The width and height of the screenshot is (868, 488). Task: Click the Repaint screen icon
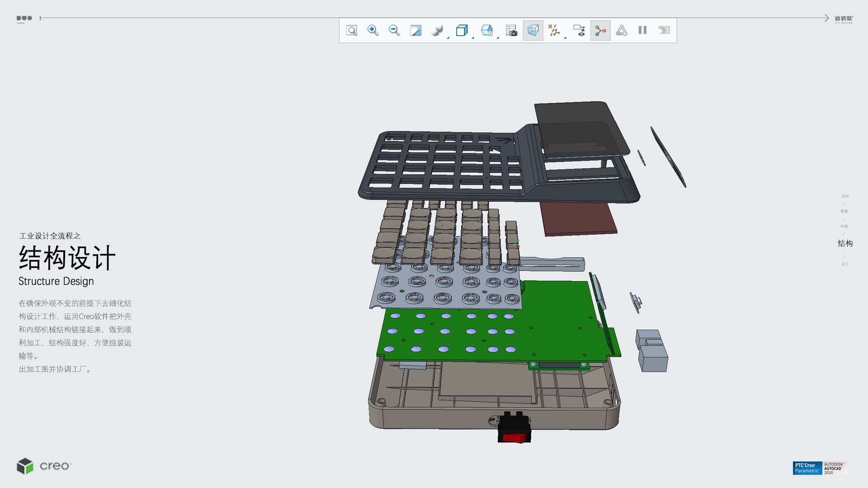click(x=415, y=30)
